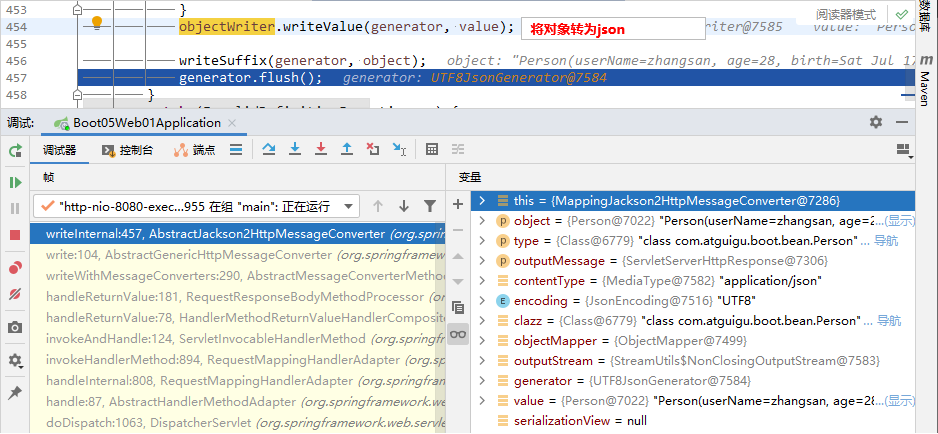Image resolution: width=938 pixels, height=434 pixels.
Task: Add new watch with plus icon
Action: (458, 204)
